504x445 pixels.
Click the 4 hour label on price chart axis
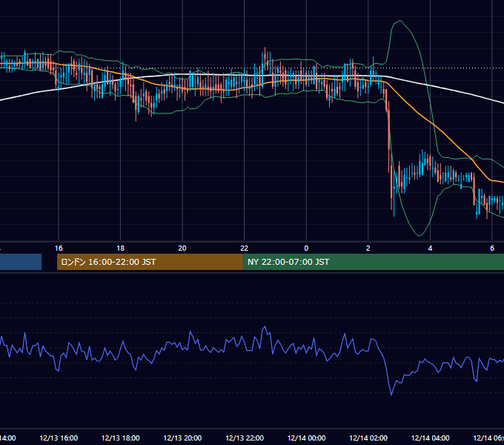tap(430, 248)
